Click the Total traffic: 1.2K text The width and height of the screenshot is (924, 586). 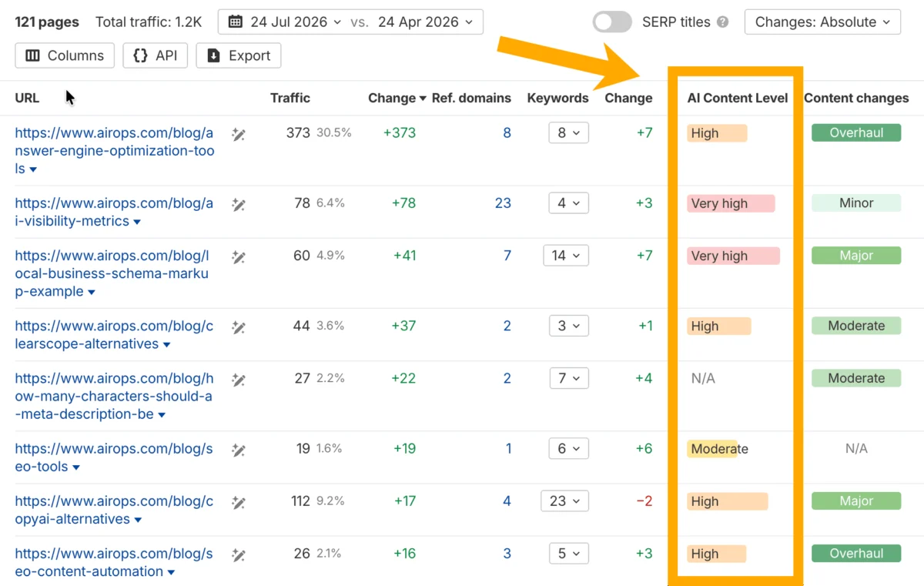pyautogui.click(x=149, y=22)
